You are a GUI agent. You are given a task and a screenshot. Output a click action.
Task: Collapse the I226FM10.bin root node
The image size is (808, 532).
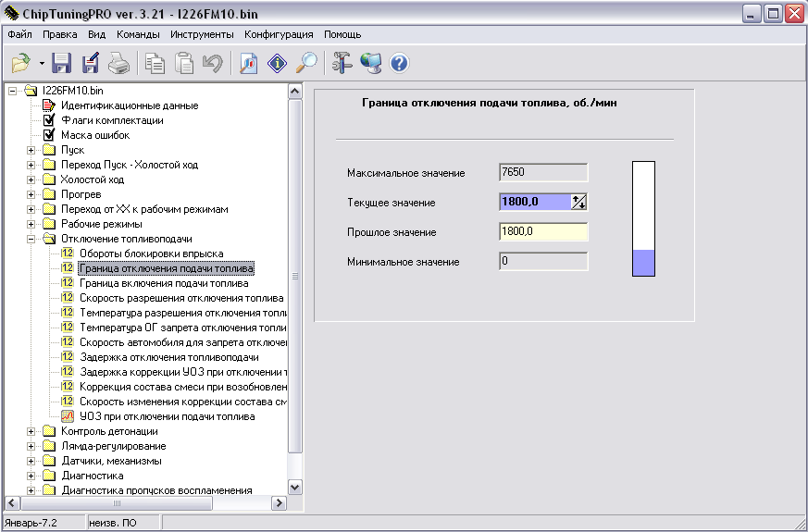pos(12,92)
